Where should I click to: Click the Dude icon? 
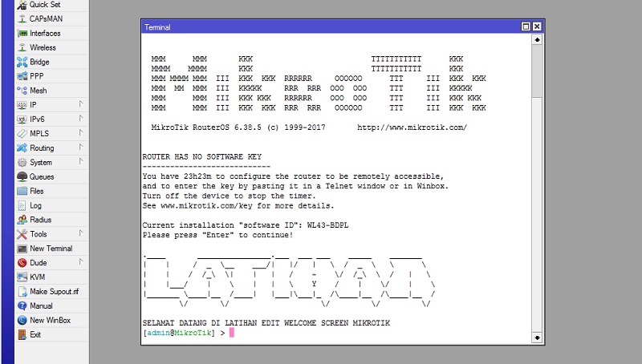coord(22,262)
